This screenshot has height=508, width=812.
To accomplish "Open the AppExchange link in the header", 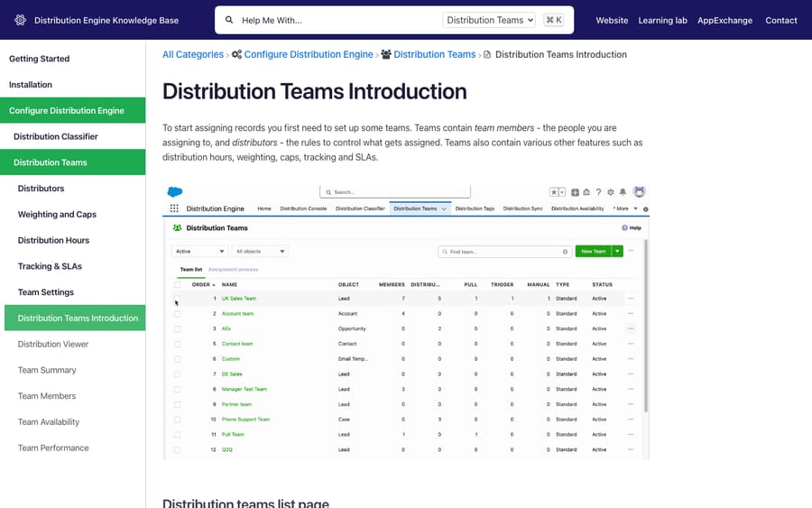I will point(724,20).
